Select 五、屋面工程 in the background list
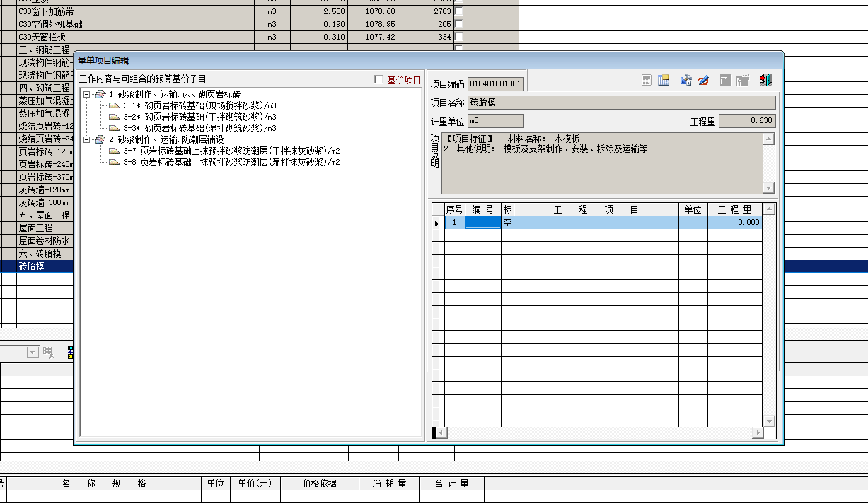Screen dimensions: 868x503 [44, 215]
